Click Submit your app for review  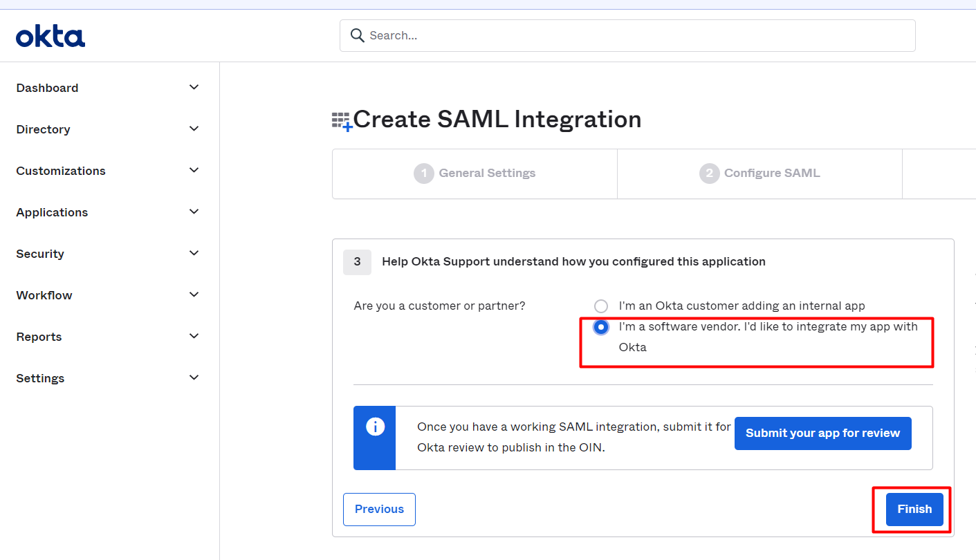822,433
